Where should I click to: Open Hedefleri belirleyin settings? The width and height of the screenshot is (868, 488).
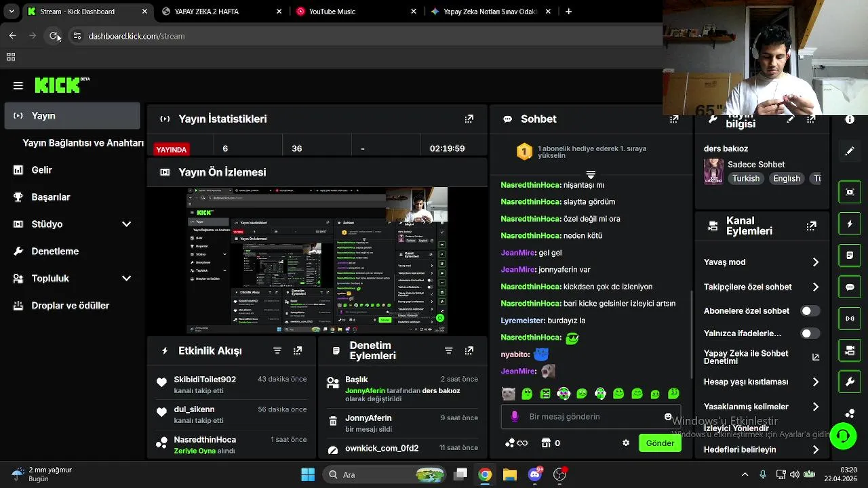click(x=762, y=449)
